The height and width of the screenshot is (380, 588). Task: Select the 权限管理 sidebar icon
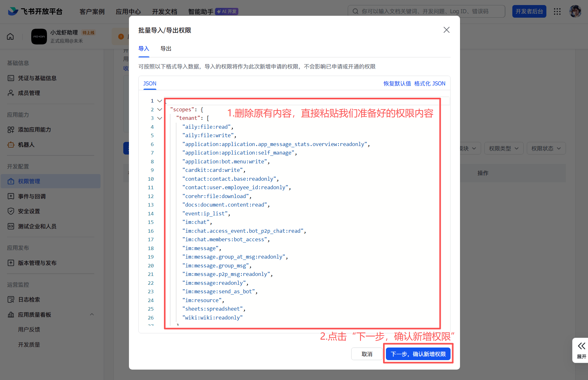coord(10,181)
